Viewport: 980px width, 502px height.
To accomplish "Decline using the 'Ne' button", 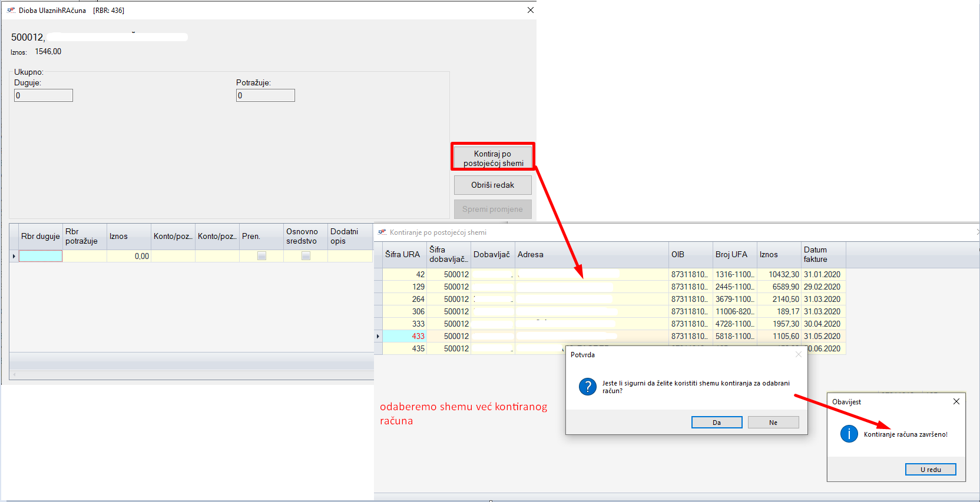I will coord(773,423).
